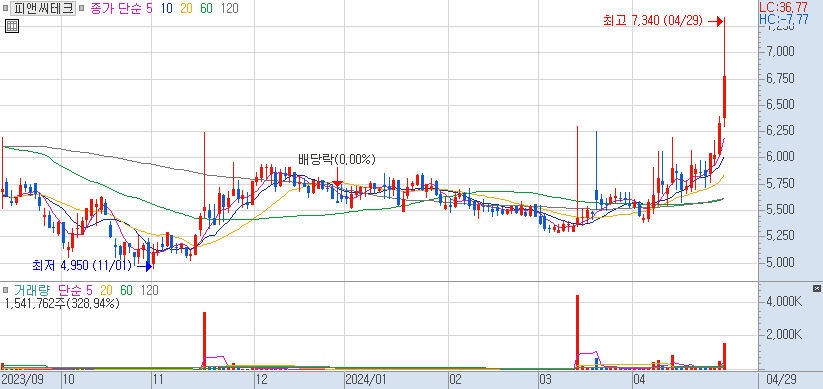Click the 12 month date axis label
This screenshot has height=389, width=823.
pyautogui.click(x=262, y=379)
